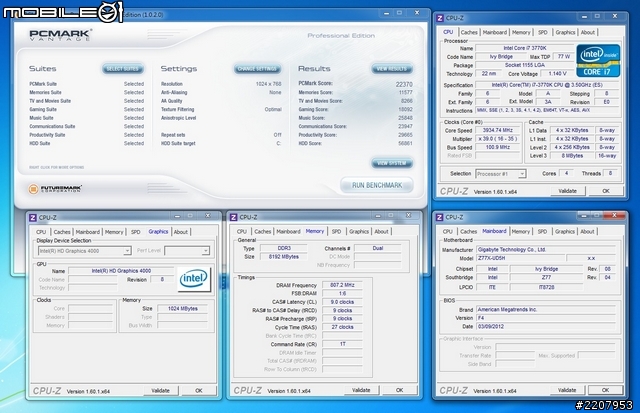Click the Gigabyte Technology manufacturer field
Image resolution: width=640 pixels, height=413 pixels.
546,250
